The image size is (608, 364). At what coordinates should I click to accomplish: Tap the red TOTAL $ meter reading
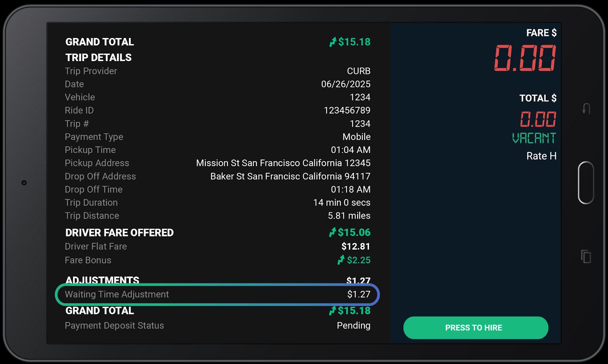(538, 119)
